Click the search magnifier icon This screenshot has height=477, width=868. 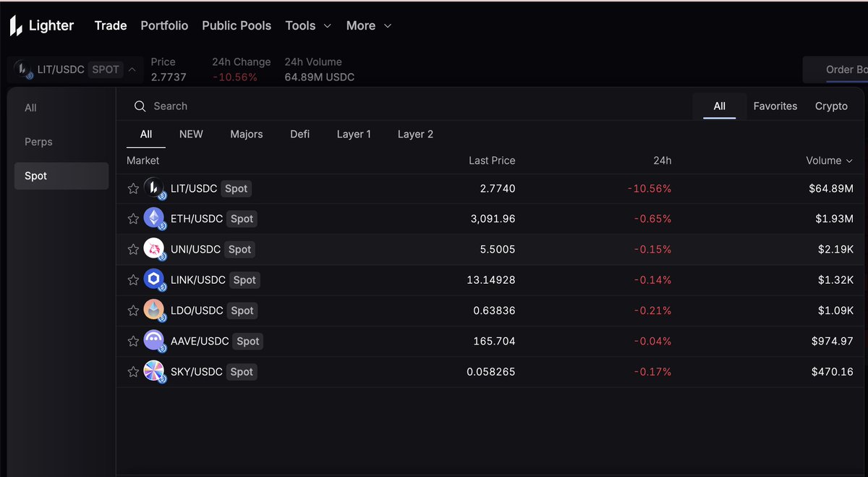tap(140, 106)
